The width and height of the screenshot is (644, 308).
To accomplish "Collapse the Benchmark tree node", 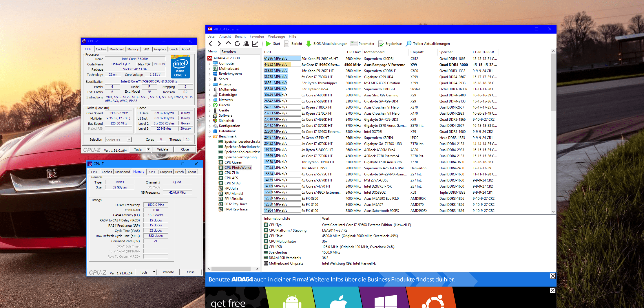I will (x=209, y=136).
